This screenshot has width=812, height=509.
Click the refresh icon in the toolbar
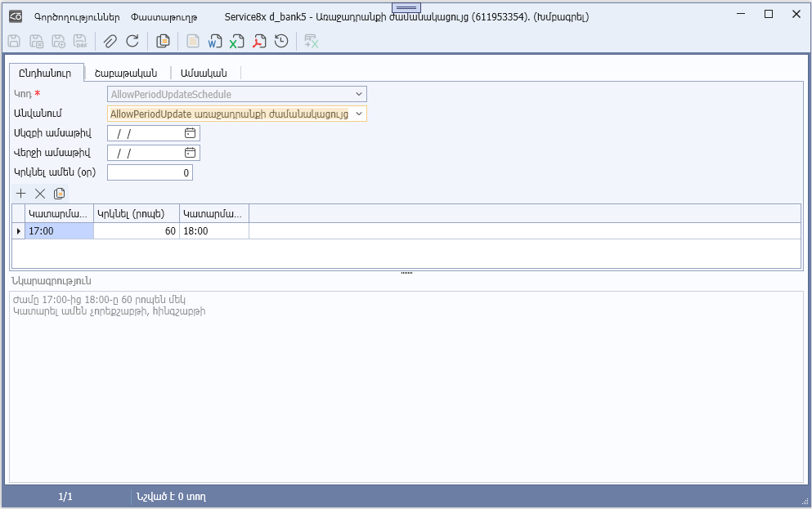click(x=132, y=41)
